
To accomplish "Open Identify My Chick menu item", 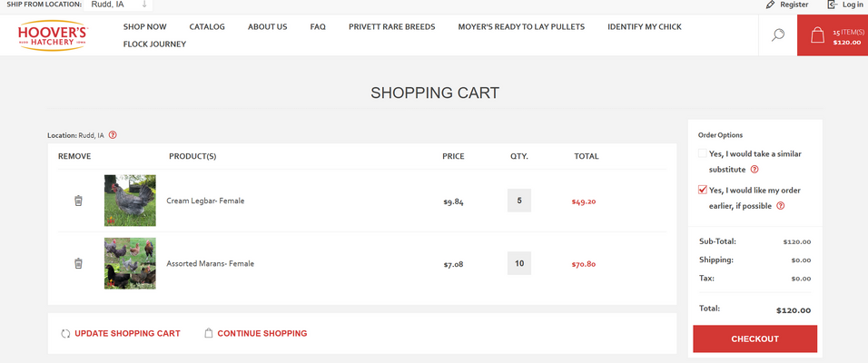I will 645,26.
